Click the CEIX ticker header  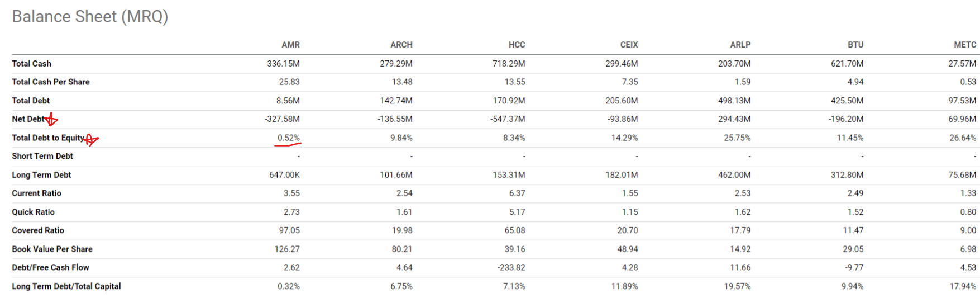[x=629, y=45]
